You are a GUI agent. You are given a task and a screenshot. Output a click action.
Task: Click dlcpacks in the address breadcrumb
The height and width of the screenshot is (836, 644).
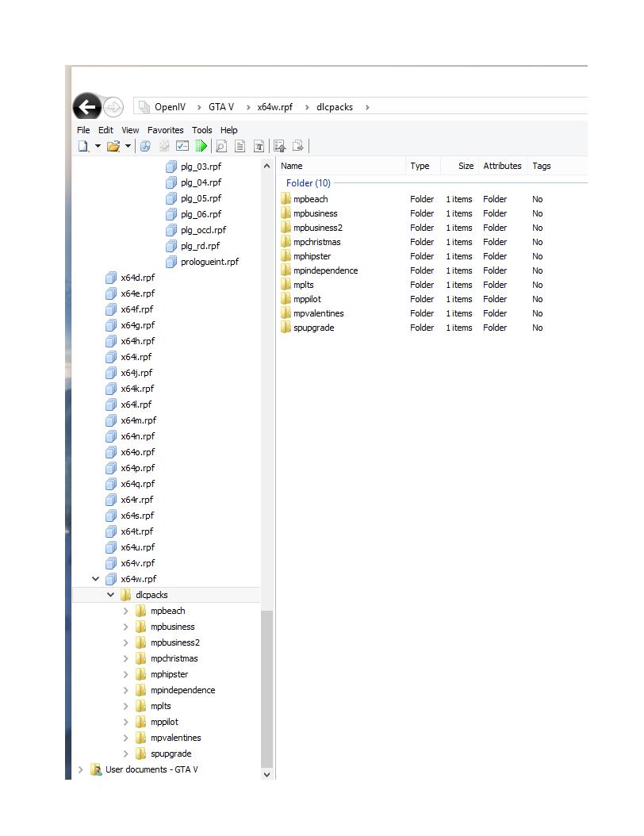click(x=335, y=107)
